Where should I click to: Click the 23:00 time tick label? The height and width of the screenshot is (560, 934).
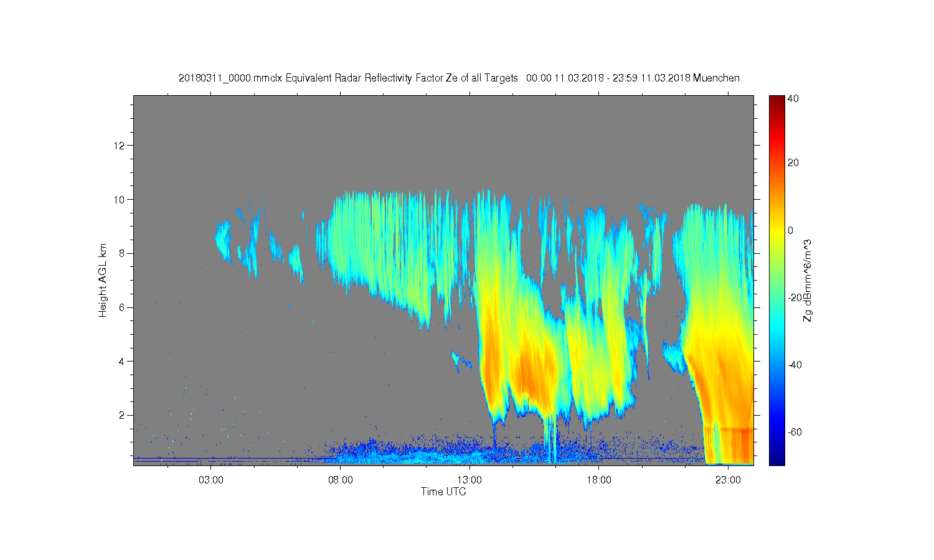(728, 480)
